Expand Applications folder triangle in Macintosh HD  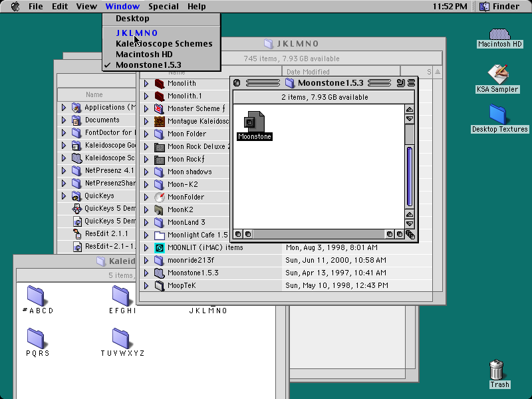[x=63, y=107]
